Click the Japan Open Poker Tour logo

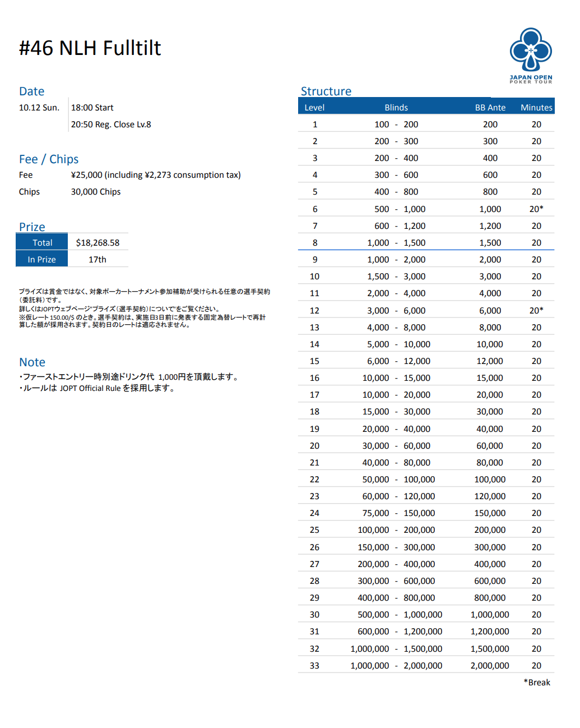531,55
